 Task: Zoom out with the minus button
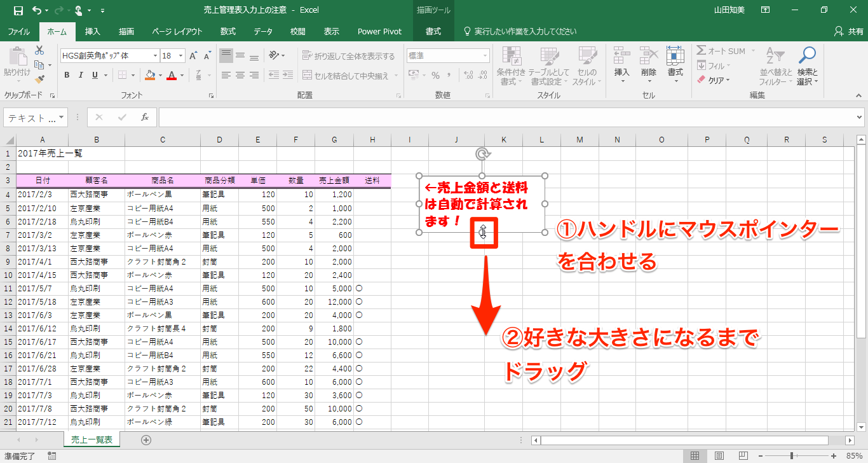[x=760, y=456]
